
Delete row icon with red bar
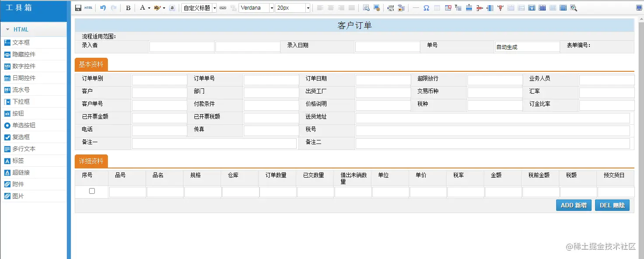pos(480,8)
